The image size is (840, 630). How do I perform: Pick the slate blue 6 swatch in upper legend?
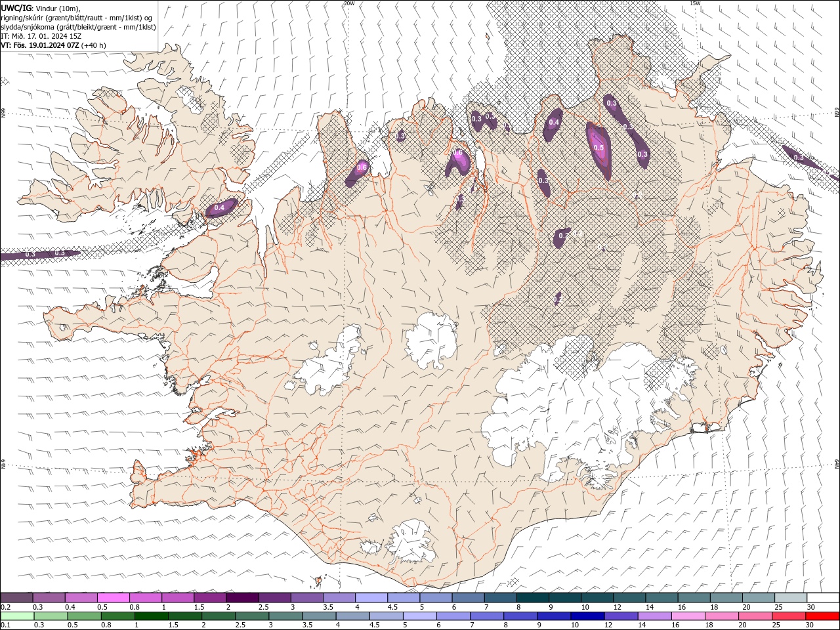point(468,598)
